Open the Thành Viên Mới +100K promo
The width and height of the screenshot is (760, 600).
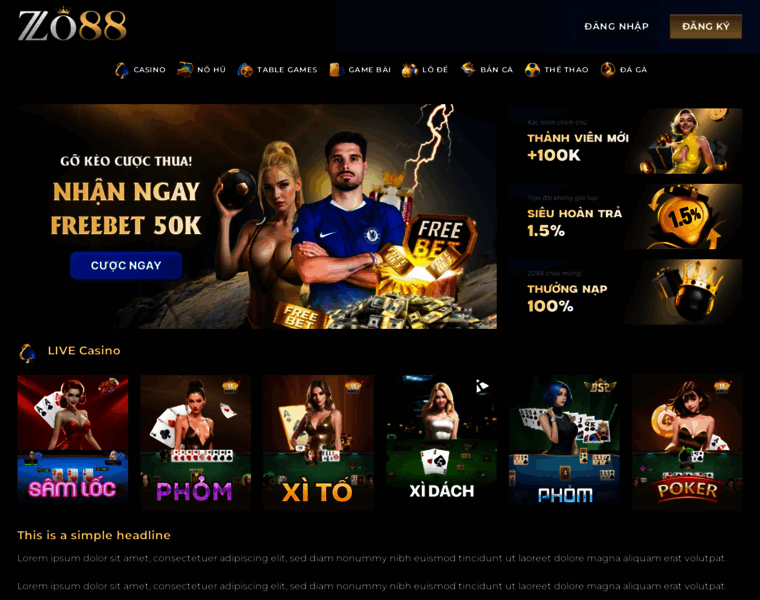click(626, 141)
